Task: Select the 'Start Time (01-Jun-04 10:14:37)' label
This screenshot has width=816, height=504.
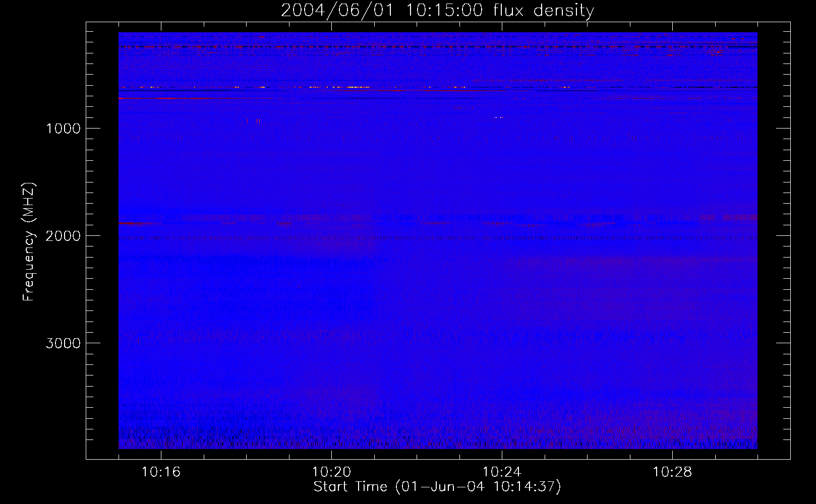Action: tap(437, 487)
